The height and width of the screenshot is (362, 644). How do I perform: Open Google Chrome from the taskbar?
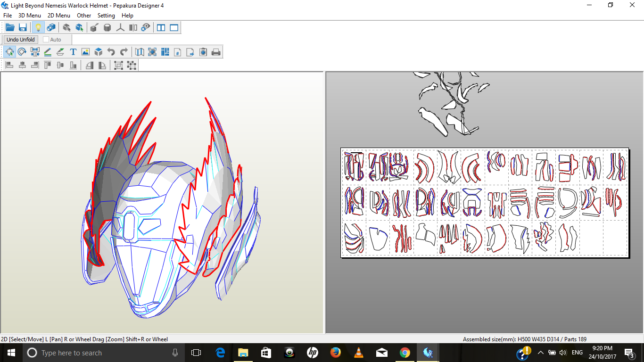click(405, 353)
